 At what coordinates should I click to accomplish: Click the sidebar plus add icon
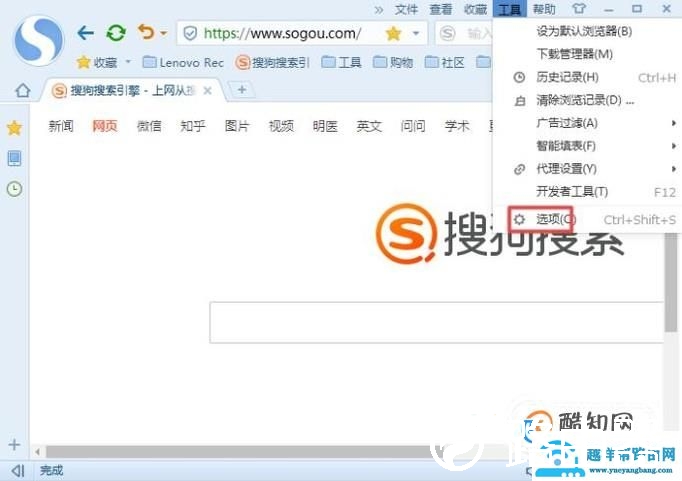point(14,444)
